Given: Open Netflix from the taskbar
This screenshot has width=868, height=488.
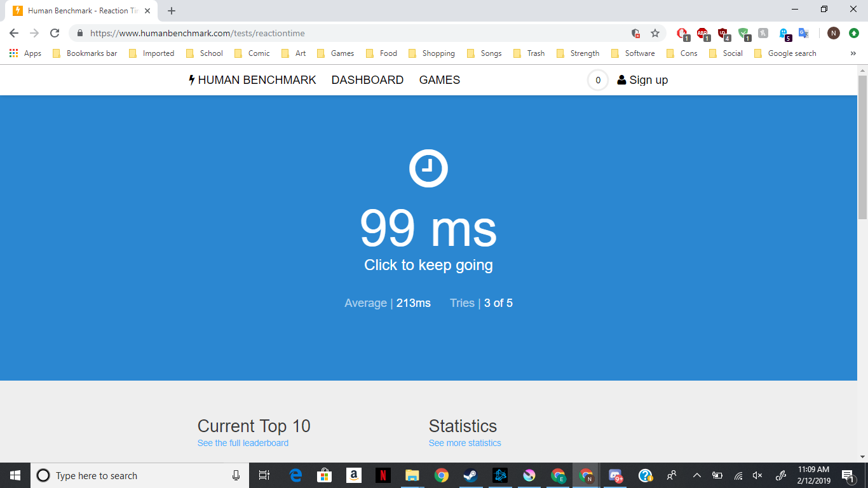Looking at the screenshot, I should [x=383, y=475].
